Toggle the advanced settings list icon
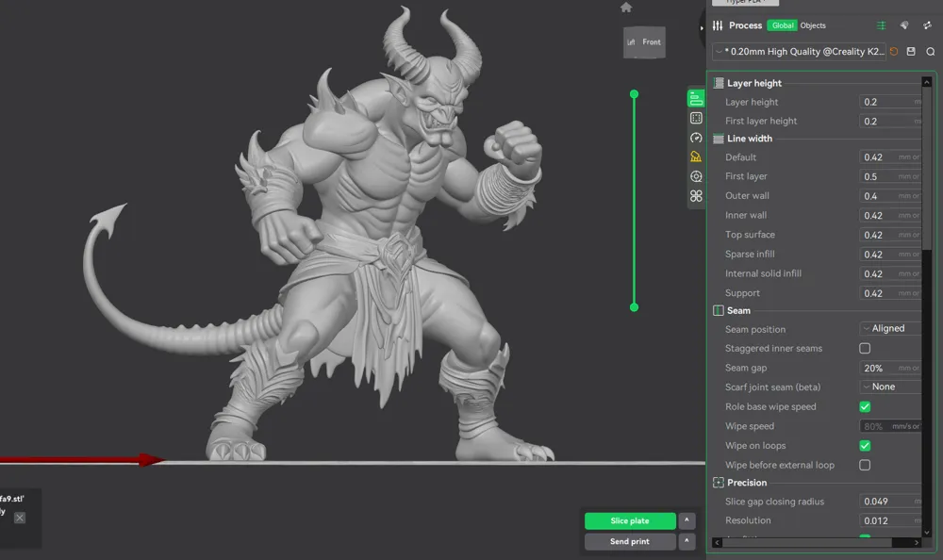 881,25
